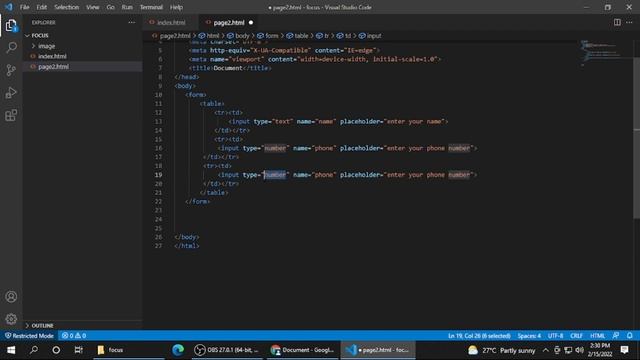Click the page2.html breadcrumb

click(175, 36)
